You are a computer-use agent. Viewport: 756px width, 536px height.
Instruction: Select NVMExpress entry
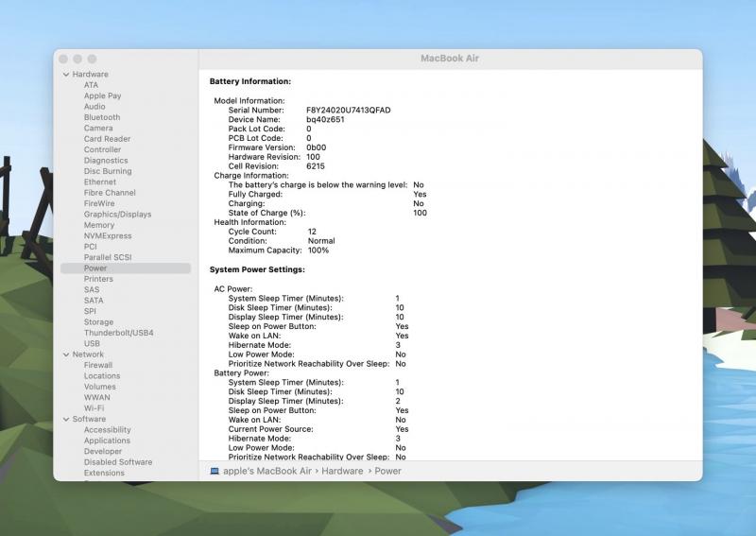click(x=108, y=236)
